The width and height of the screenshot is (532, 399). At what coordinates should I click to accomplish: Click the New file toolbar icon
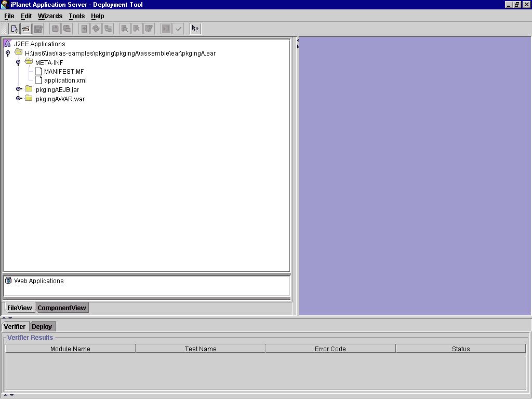click(x=14, y=29)
